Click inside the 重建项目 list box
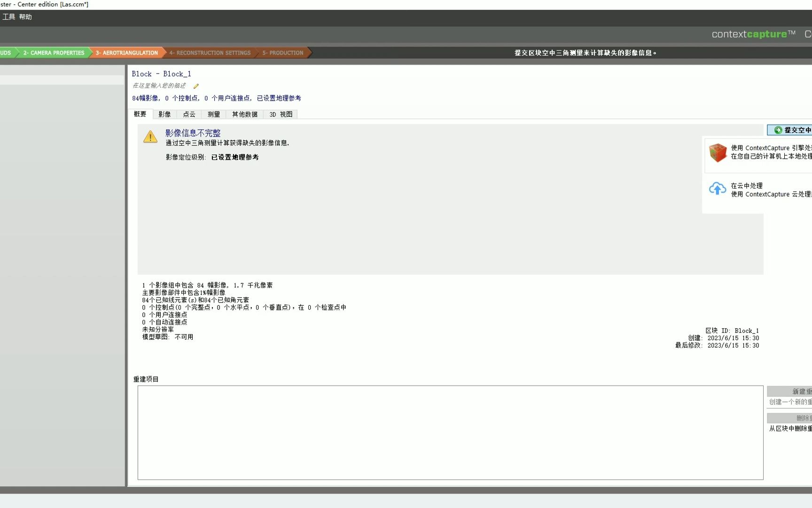This screenshot has height=508, width=812. (450, 433)
